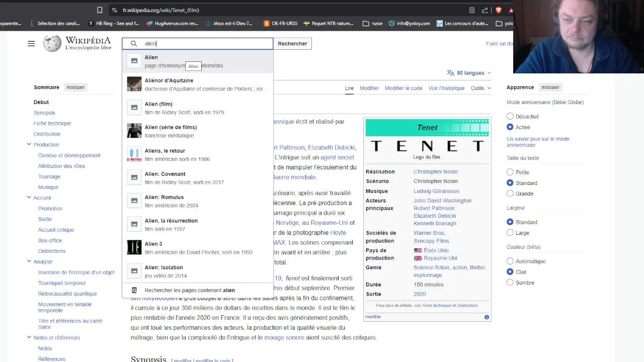644x362 pixels.
Task: Open the Ludwig Göransson link
Action: [436, 191]
